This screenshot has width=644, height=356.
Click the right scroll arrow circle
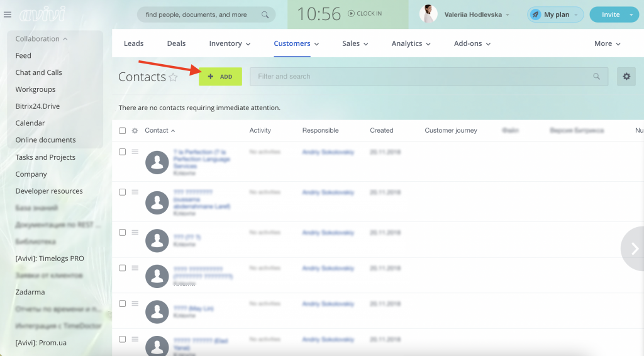pos(633,248)
